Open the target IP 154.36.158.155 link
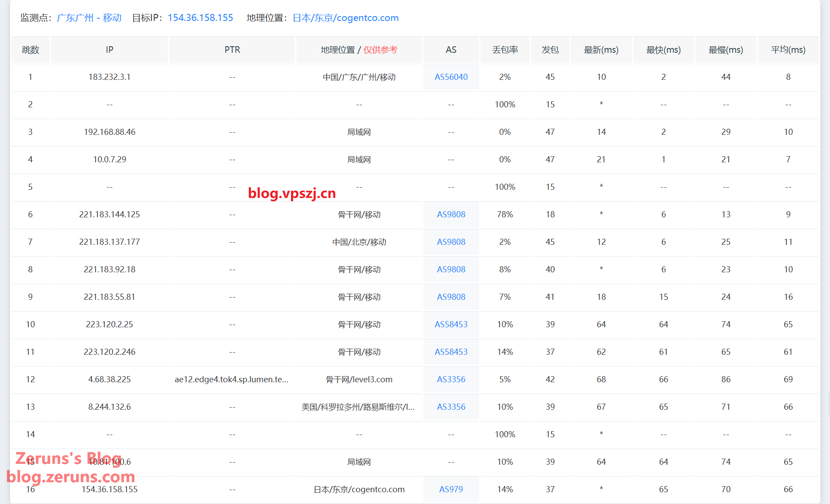 click(200, 18)
